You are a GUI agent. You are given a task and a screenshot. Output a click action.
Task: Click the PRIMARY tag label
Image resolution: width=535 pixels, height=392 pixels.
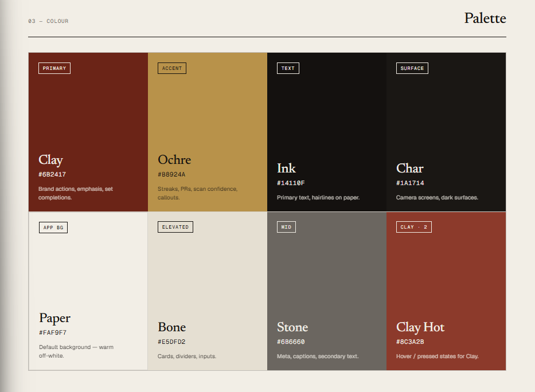54,68
